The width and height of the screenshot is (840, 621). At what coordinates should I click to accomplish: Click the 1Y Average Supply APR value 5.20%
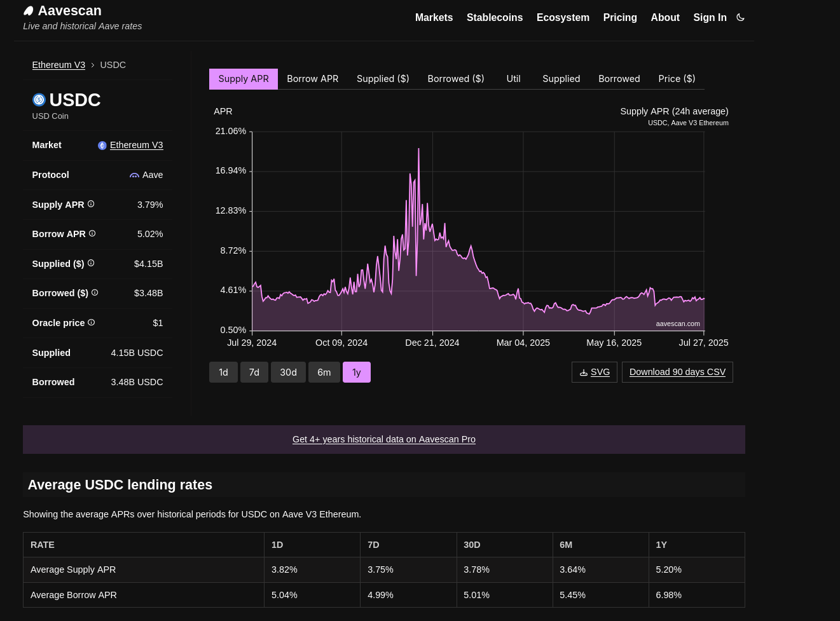(668, 570)
